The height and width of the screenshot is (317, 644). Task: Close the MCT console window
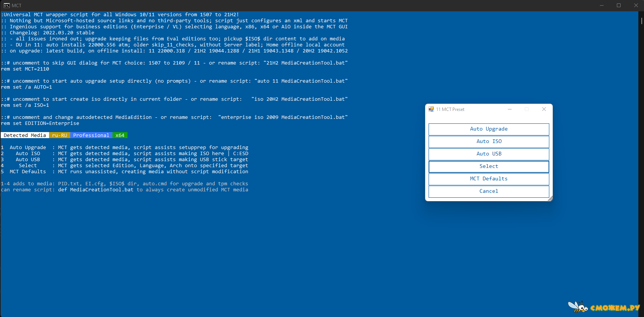coord(636,5)
